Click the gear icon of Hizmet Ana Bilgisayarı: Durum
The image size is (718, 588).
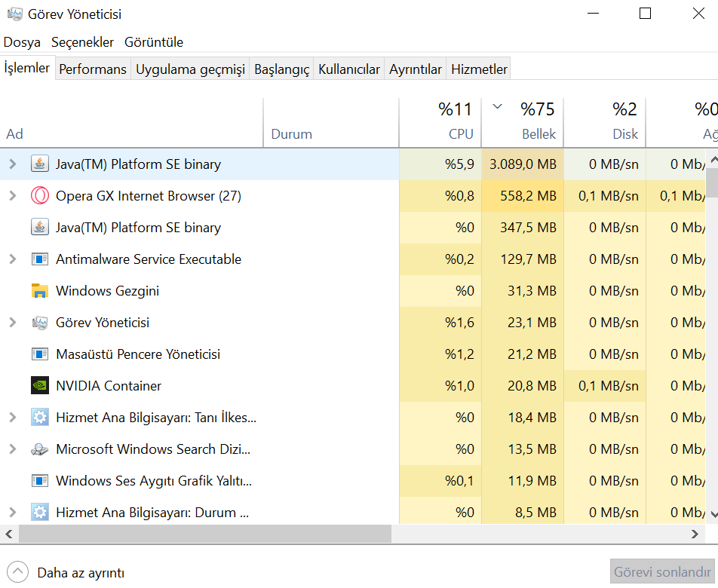tap(40, 512)
